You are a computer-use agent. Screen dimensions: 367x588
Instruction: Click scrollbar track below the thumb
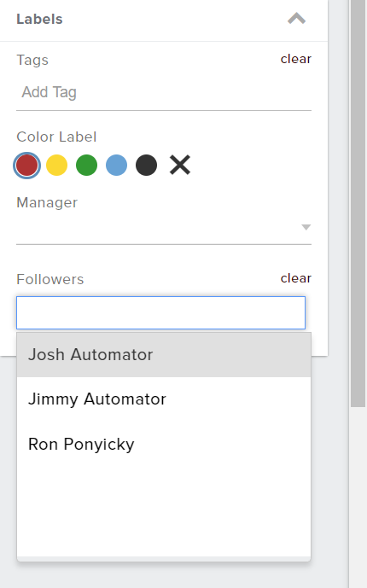pos(358,498)
